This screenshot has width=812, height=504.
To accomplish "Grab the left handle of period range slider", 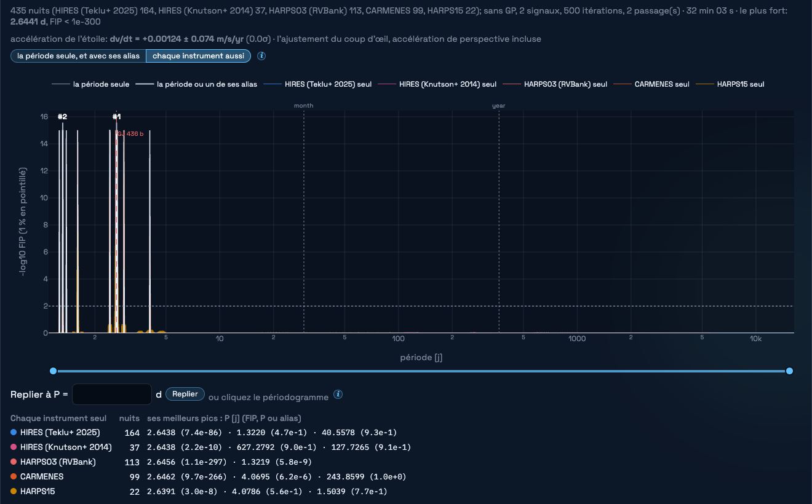I will 53,371.
